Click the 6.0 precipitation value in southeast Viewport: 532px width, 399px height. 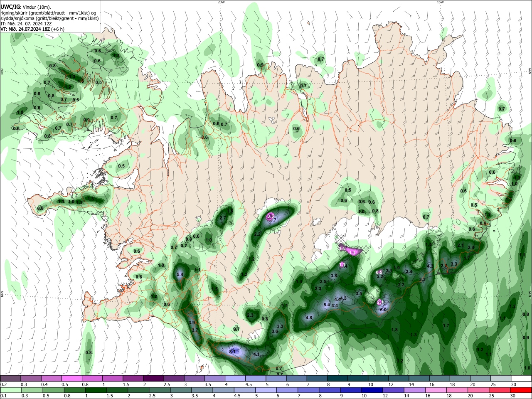pos(383,310)
